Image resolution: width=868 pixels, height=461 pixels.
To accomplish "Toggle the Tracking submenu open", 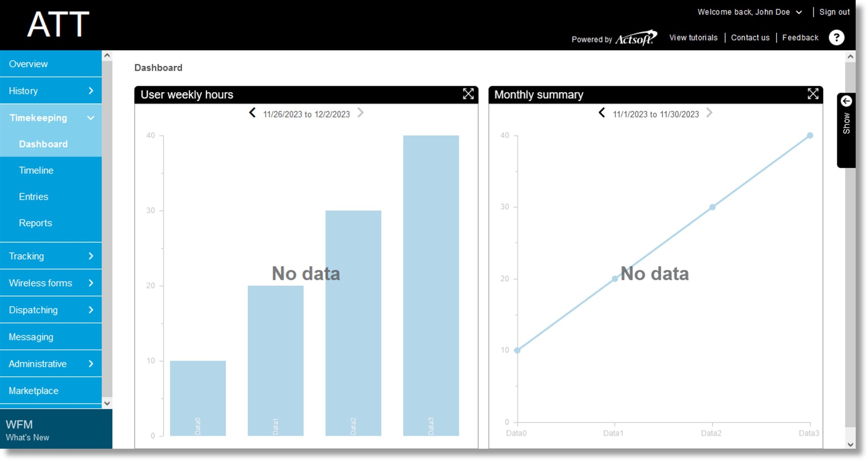I will pyautogui.click(x=91, y=256).
